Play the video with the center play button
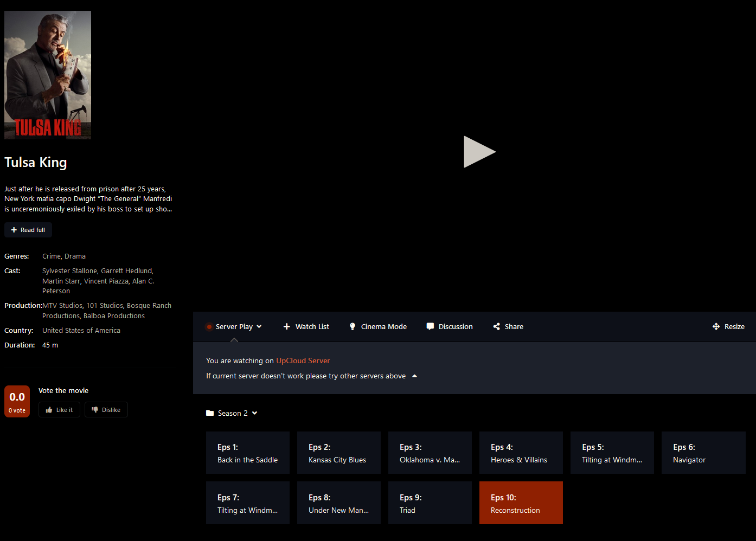 click(x=479, y=152)
